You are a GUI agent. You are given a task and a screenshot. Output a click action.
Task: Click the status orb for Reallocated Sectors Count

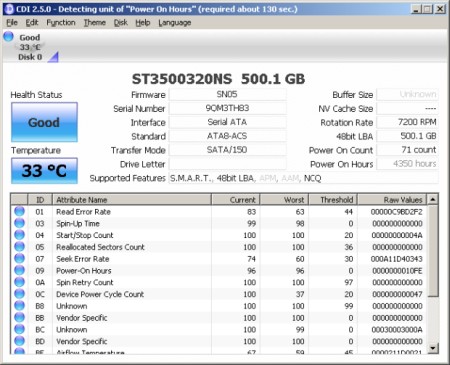coord(20,247)
